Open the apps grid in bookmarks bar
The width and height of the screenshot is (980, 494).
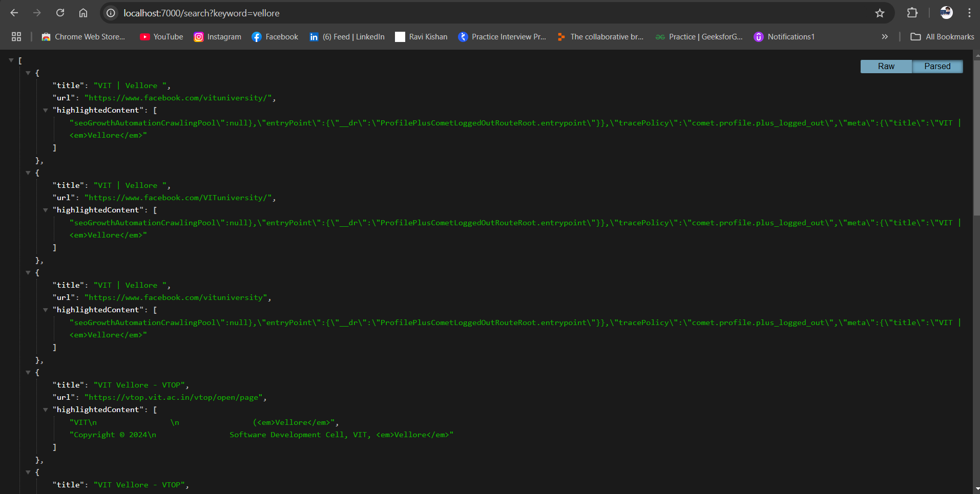tap(16, 37)
